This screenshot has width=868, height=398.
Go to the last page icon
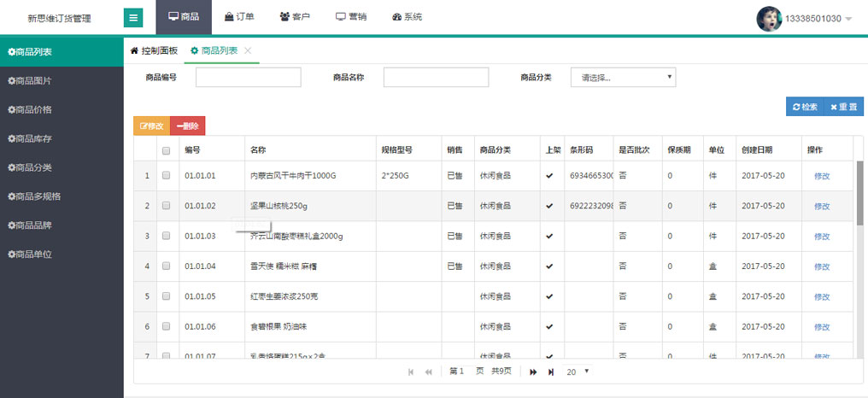(551, 372)
